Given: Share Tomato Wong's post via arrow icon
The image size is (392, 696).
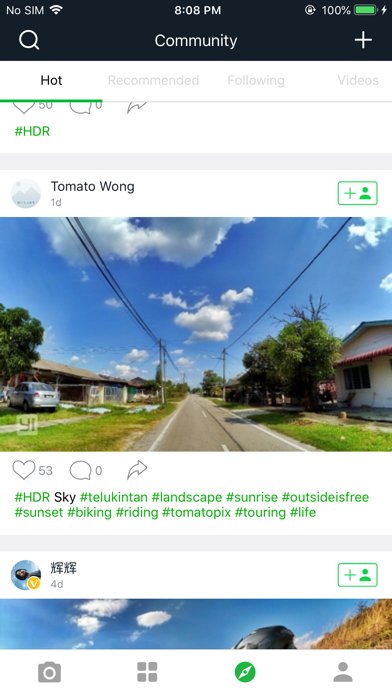Looking at the screenshot, I should tap(137, 470).
